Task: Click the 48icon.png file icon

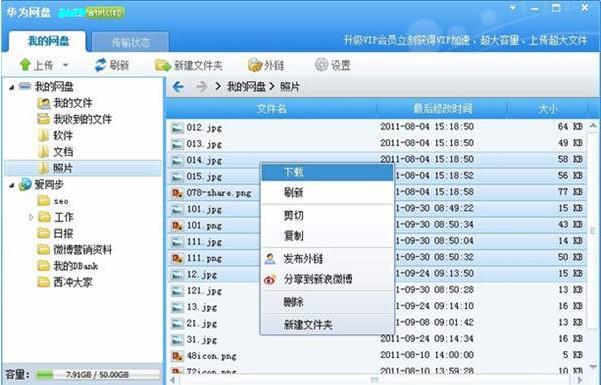Action: point(177,356)
